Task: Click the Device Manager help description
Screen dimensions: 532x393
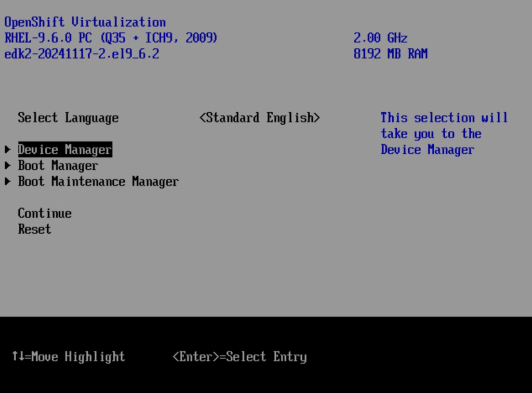Action: tap(444, 133)
